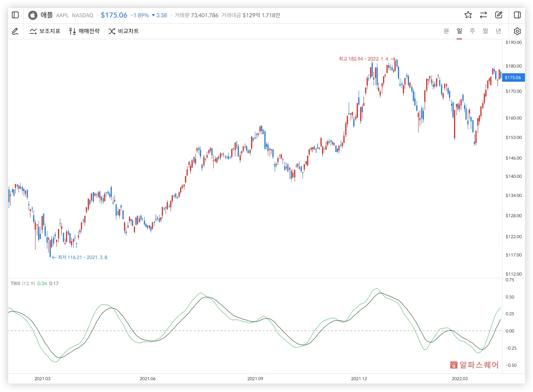Select the drawing pencil tool
This screenshot has height=392, width=533.
point(15,31)
